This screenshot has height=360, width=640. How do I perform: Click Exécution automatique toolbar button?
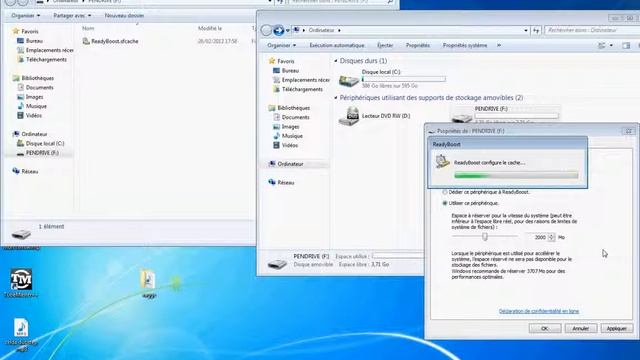[337, 45]
